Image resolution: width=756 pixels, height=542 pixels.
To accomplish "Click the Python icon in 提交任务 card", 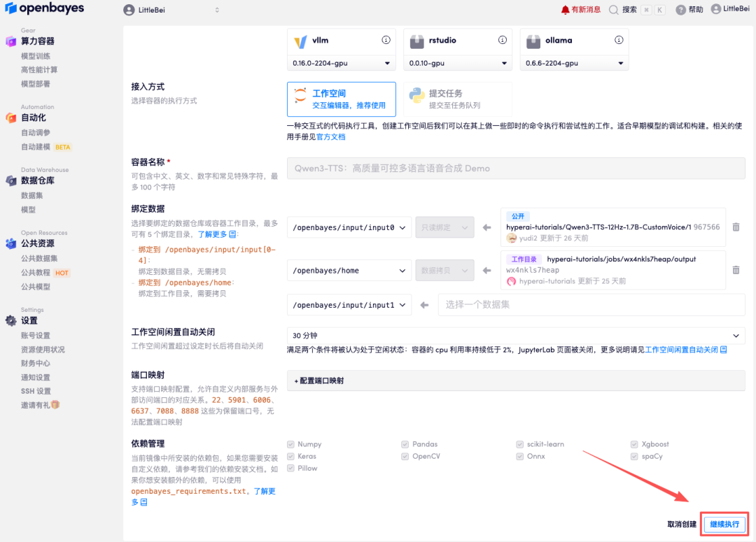I will pos(416,95).
